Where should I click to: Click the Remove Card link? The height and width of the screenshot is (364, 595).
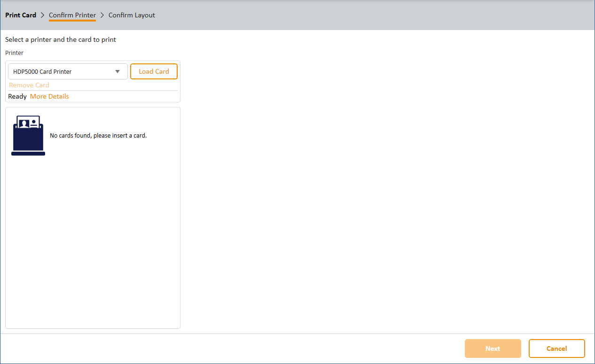[x=29, y=85]
